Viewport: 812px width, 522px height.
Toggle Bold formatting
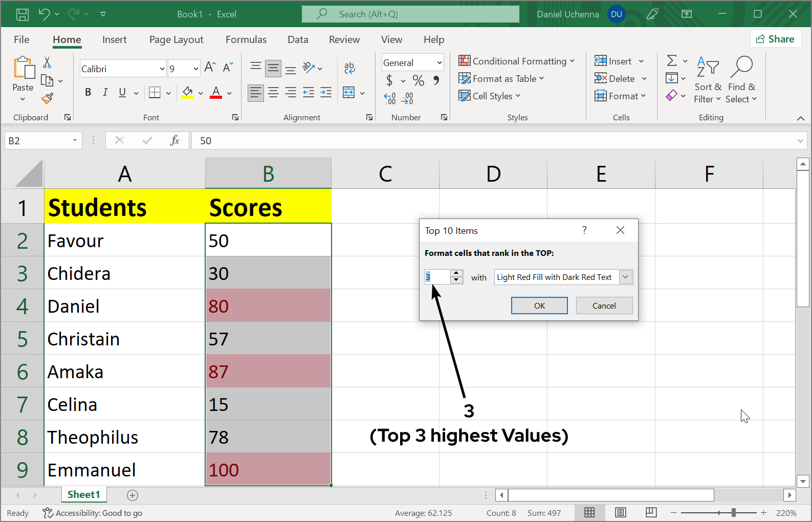click(x=88, y=92)
